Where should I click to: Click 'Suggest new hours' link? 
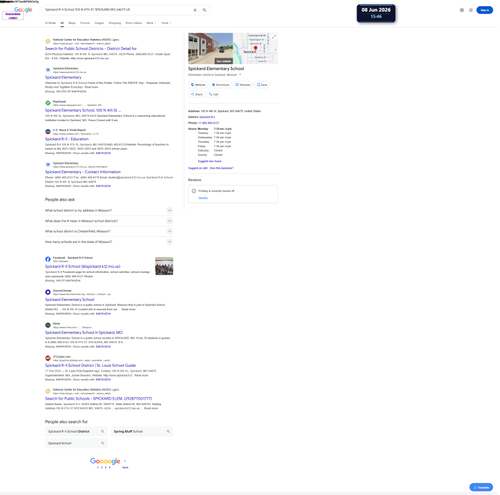click(x=210, y=161)
